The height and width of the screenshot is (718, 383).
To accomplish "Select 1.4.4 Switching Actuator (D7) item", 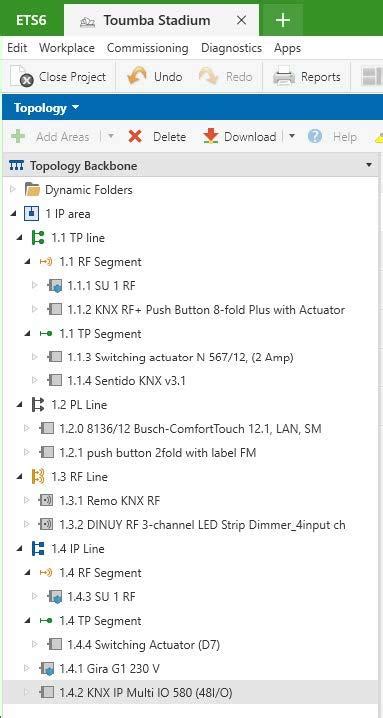I will (x=143, y=645).
